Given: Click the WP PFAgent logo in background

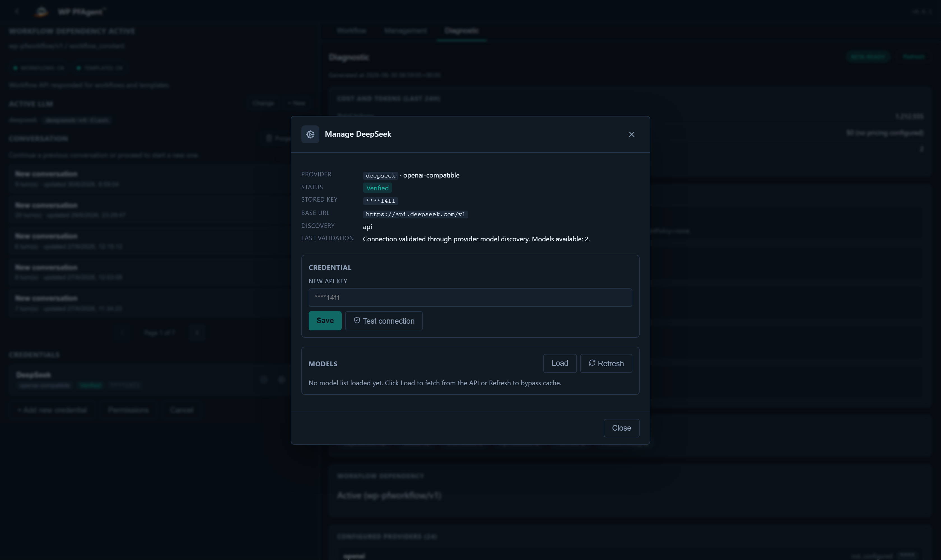Looking at the screenshot, I should coord(41,12).
